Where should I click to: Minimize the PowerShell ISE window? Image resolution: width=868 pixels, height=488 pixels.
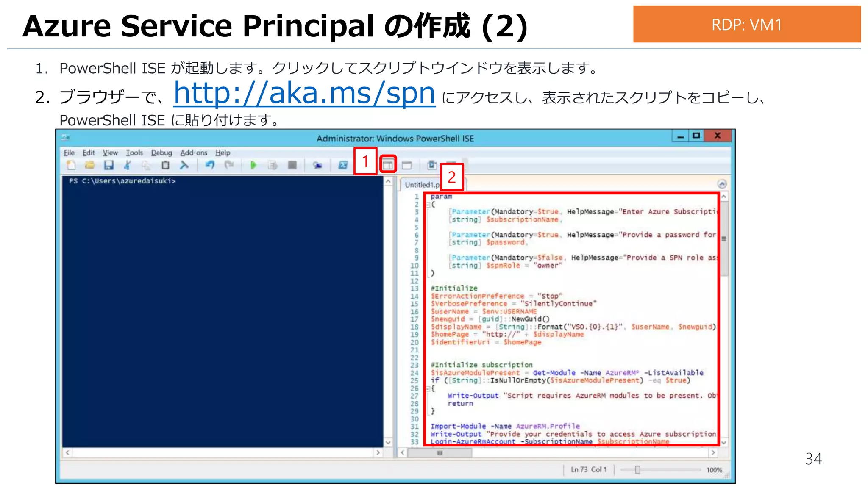tap(681, 136)
